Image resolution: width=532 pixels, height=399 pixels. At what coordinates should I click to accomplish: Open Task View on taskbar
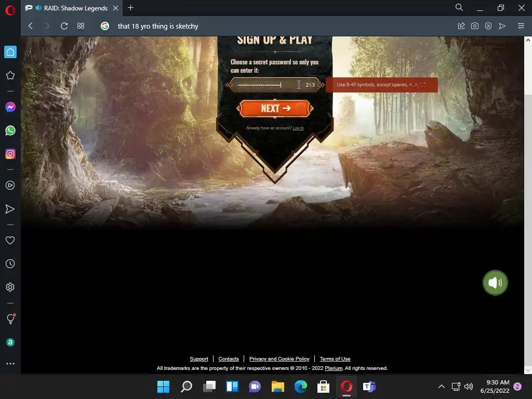point(209,387)
